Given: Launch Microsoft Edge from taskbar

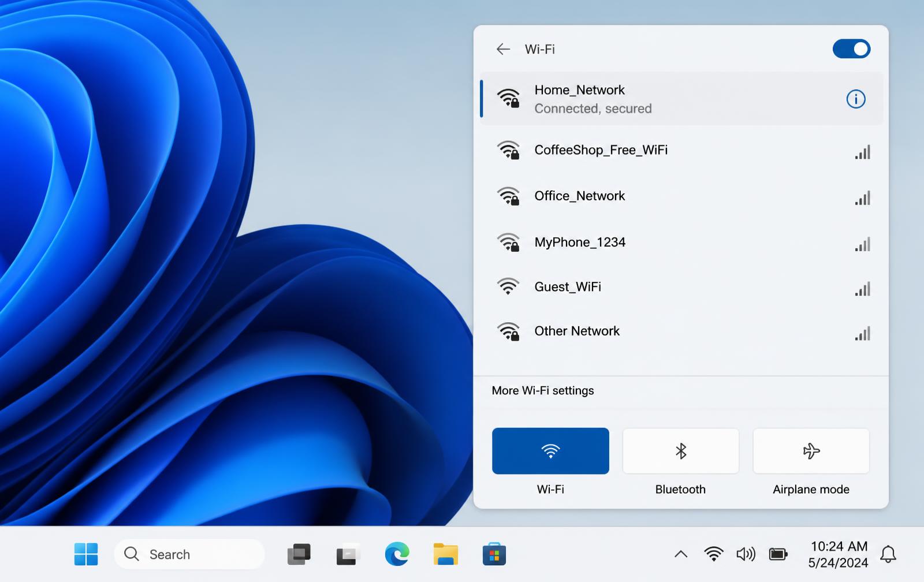Looking at the screenshot, I should point(397,554).
